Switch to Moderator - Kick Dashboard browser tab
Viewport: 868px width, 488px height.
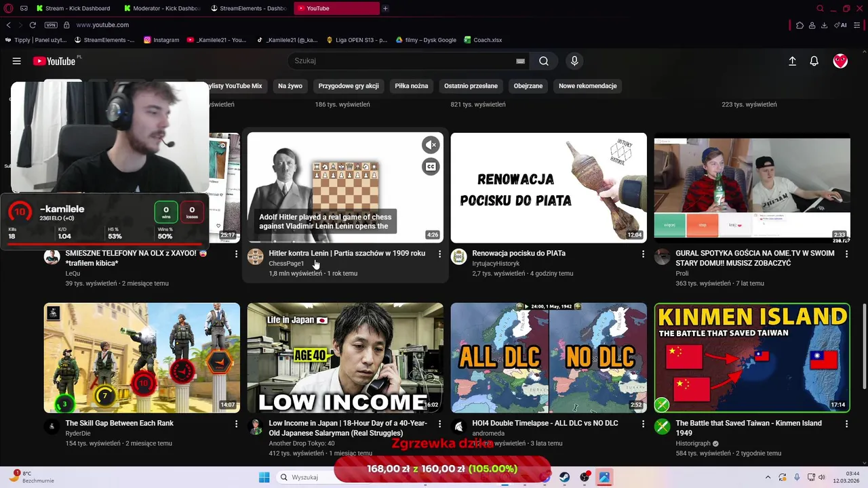pyautogui.click(x=163, y=8)
